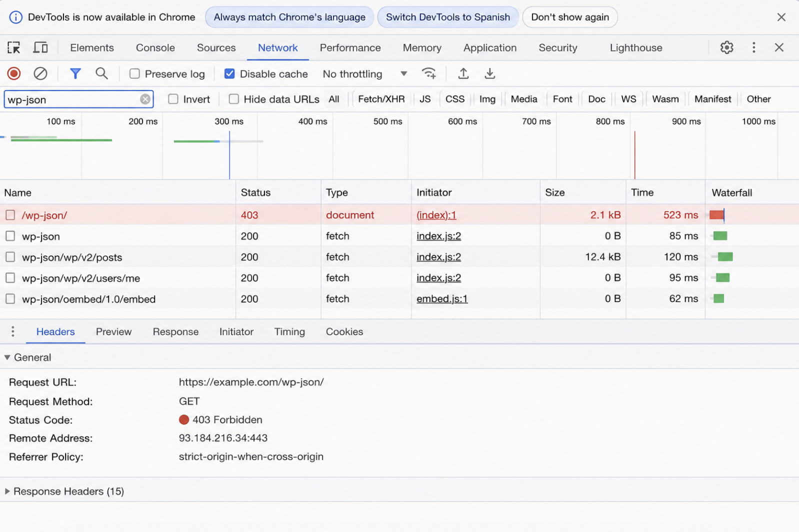This screenshot has height=532, width=799.
Task: Filter requests by Img type
Action: (x=487, y=99)
